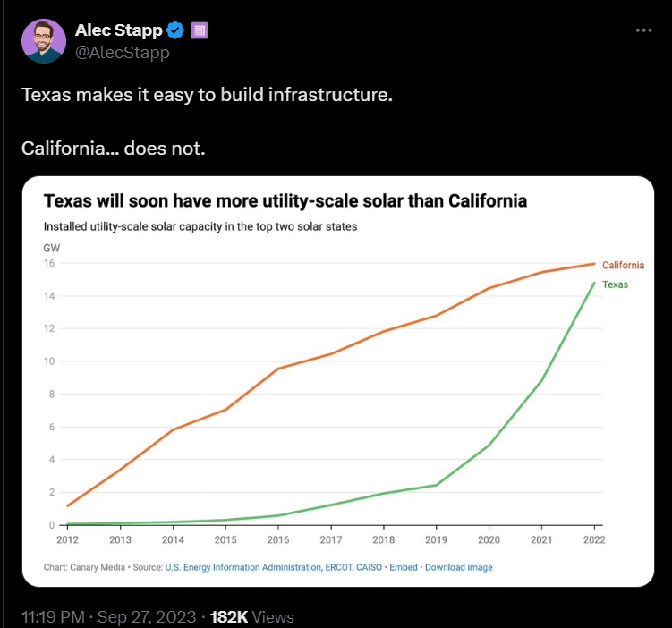Open the three-dot more options menu
This screenshot has height=628, width=672.
(x=643, y=30)
